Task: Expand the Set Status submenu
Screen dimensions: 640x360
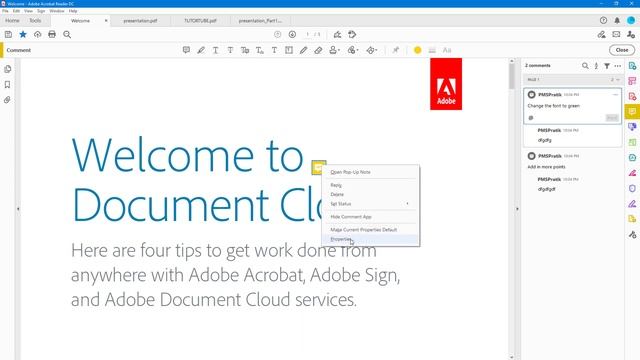Action: coord(371,204)
